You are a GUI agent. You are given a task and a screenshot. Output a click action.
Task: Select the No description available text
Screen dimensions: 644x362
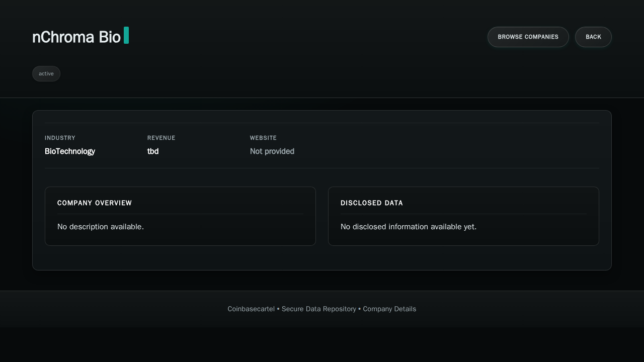coord(101,227)
